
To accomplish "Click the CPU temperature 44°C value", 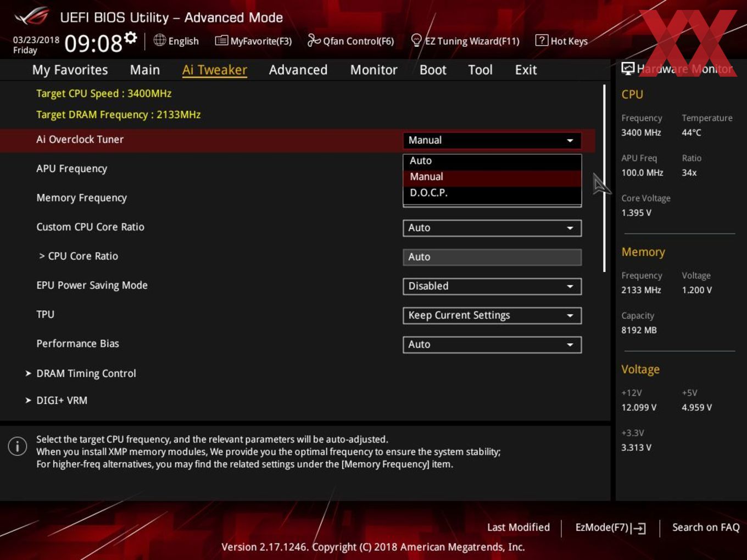I will 692,132.
